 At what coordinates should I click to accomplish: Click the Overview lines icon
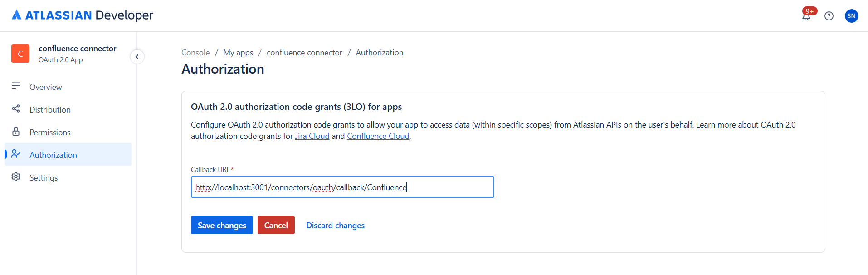[x=16, y=86]
